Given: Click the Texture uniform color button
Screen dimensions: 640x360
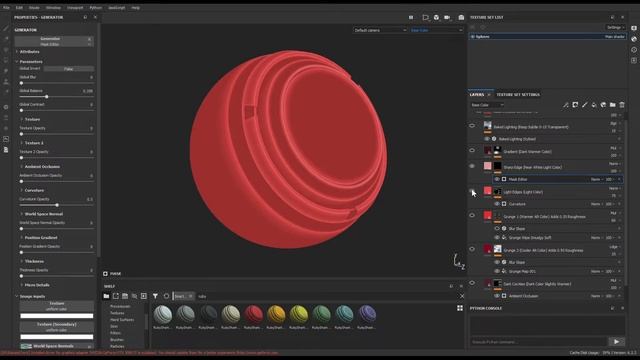Looking at the screenshot, I should (x=57, y=306).
